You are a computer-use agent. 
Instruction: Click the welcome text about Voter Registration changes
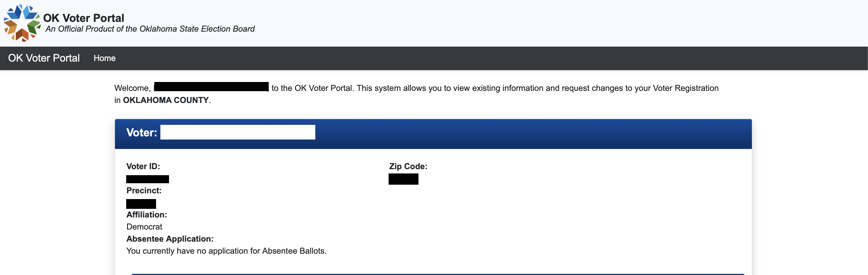[495, 88]
